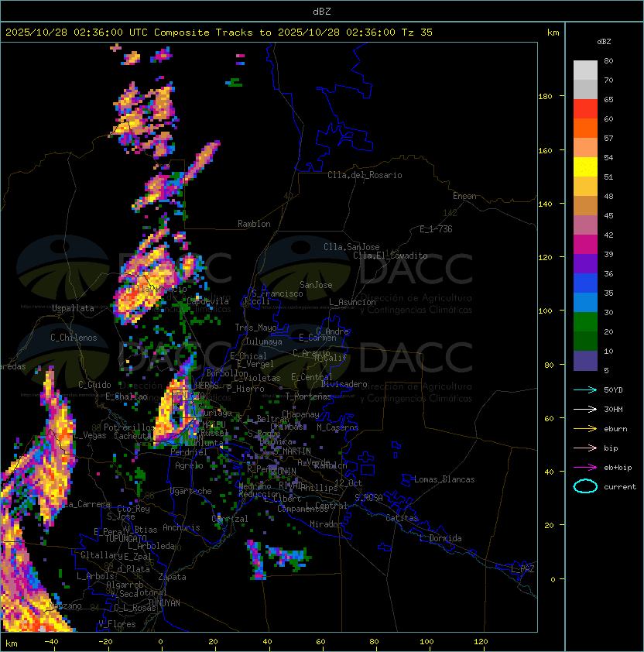Viewport: 644px width, 652px height.
Task: Click the cyan 50YD arrow icon in legend
Action: 585,389
